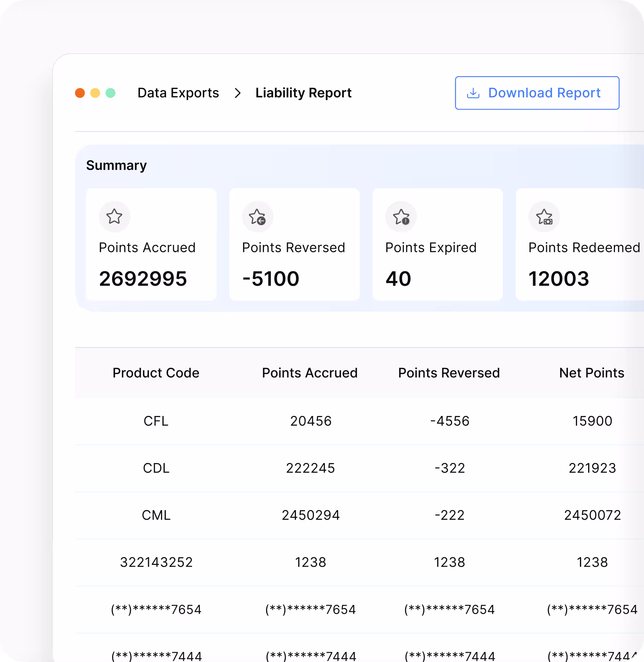Click the Product Code column header
The height and width of the screenshot is (662, 644).
(x=156, y=373)
